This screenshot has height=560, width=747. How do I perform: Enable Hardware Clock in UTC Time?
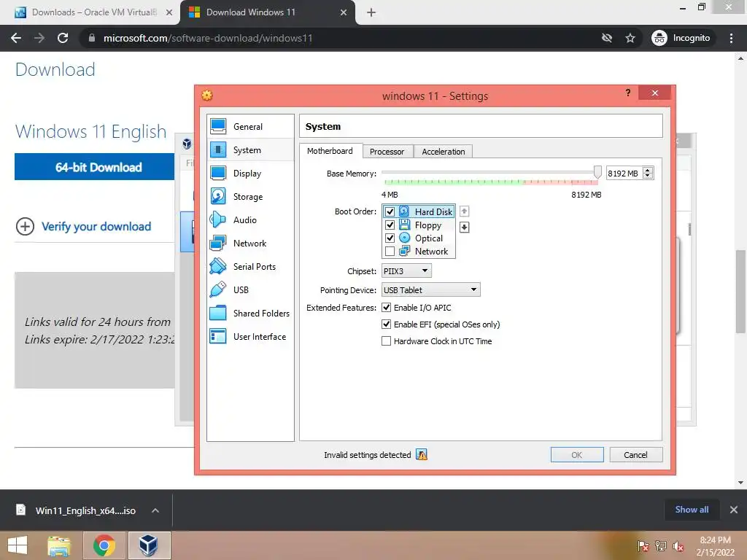point(387,341)
